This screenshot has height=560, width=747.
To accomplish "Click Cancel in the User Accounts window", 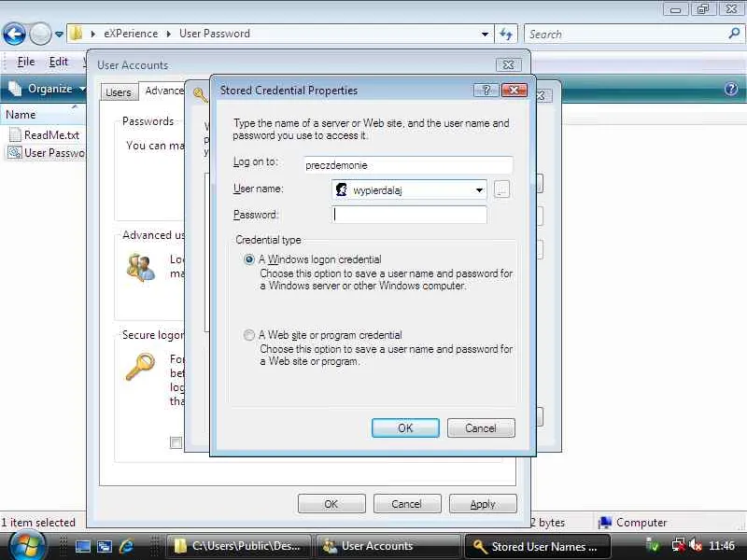I will pos(407,503).
